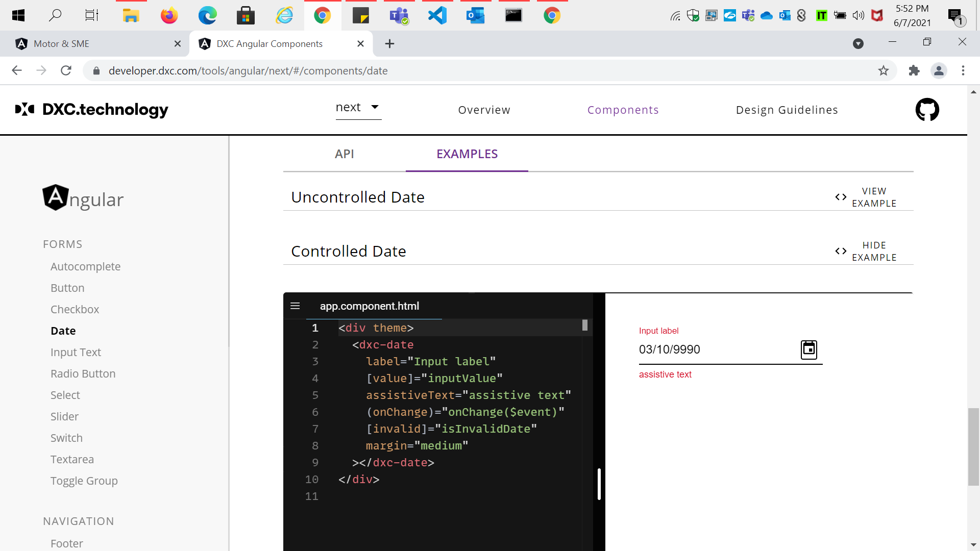Switch to the API tab
Screen dimensions: 980x551
(344, 154)
